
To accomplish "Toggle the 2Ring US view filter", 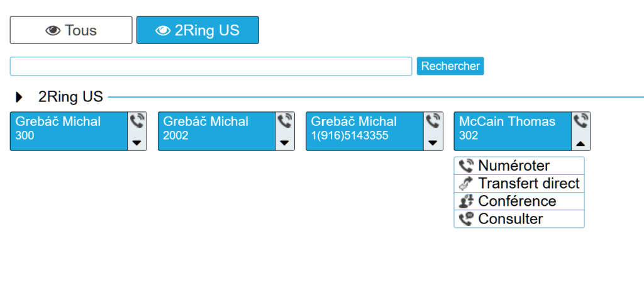I will click(x=197, y=30).
